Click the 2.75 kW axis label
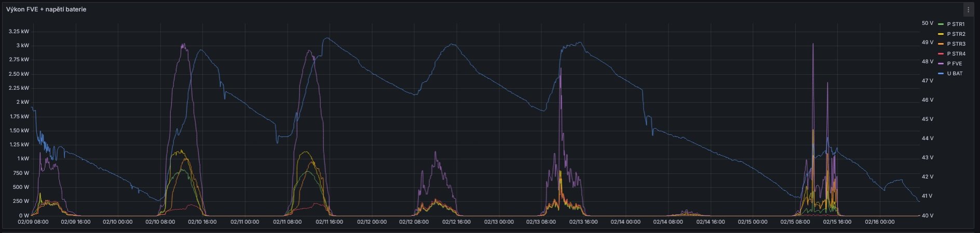Image resolution: width=980 pixels, height=233 pixels. pos(19,59)
